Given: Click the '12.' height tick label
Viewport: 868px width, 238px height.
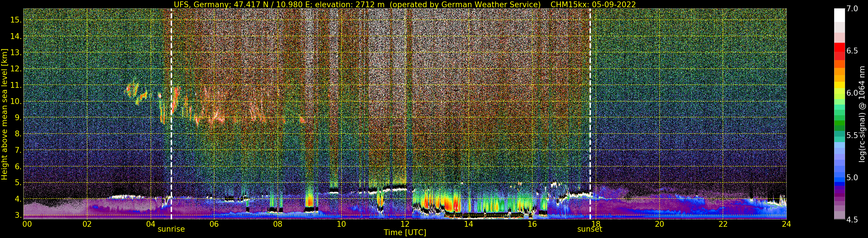Looking at the screenshot, I should click(x=16, y=69).
